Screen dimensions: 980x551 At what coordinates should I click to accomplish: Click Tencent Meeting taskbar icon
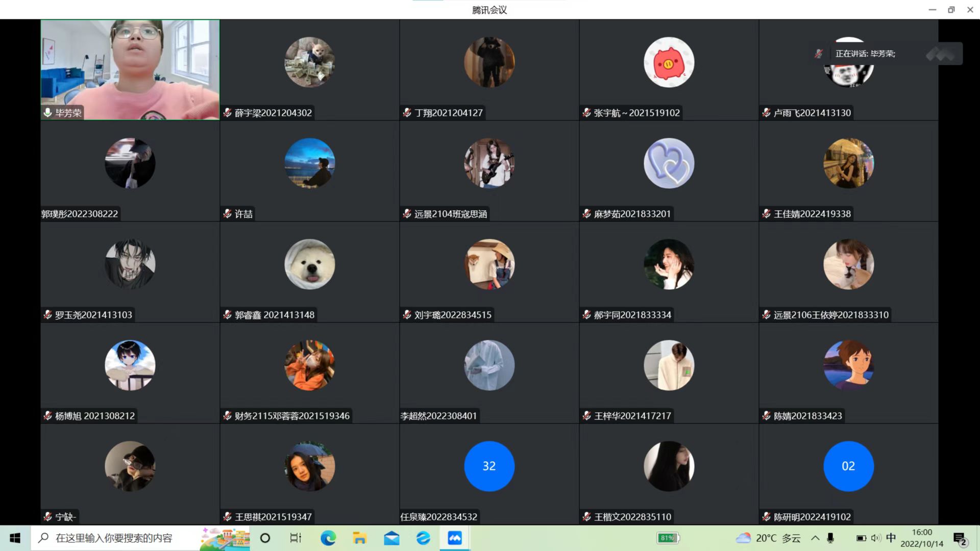click(455, 538)
